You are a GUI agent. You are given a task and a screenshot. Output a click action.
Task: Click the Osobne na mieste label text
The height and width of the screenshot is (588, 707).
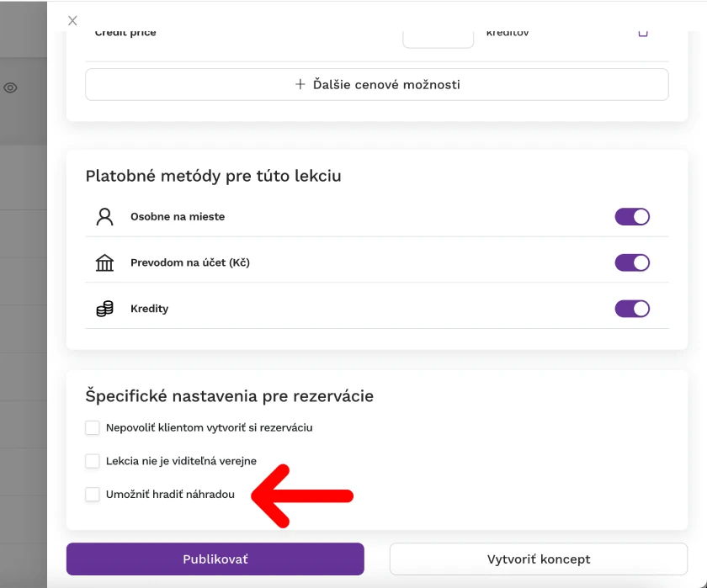coord(178,217)
